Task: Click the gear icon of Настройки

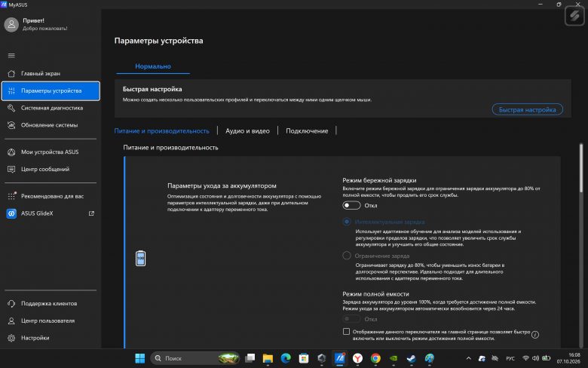Action: click(11, 338)
